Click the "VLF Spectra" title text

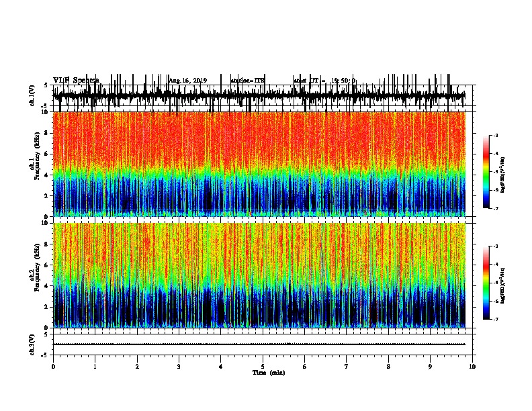(76, 80)
